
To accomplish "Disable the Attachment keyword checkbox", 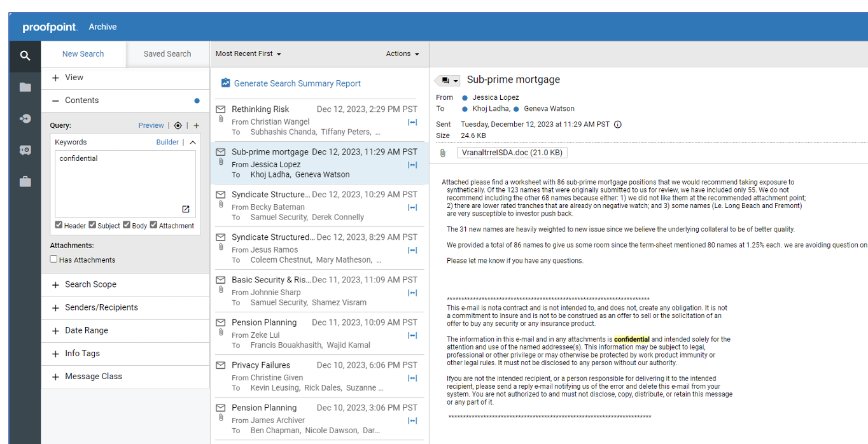I will pyautogui.click(x=153, y=225).
